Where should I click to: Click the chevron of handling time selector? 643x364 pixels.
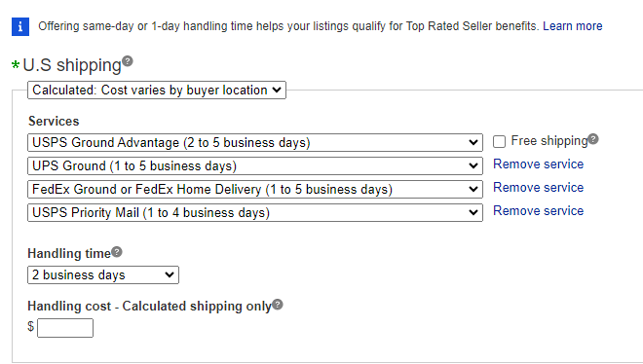[170, 274]
